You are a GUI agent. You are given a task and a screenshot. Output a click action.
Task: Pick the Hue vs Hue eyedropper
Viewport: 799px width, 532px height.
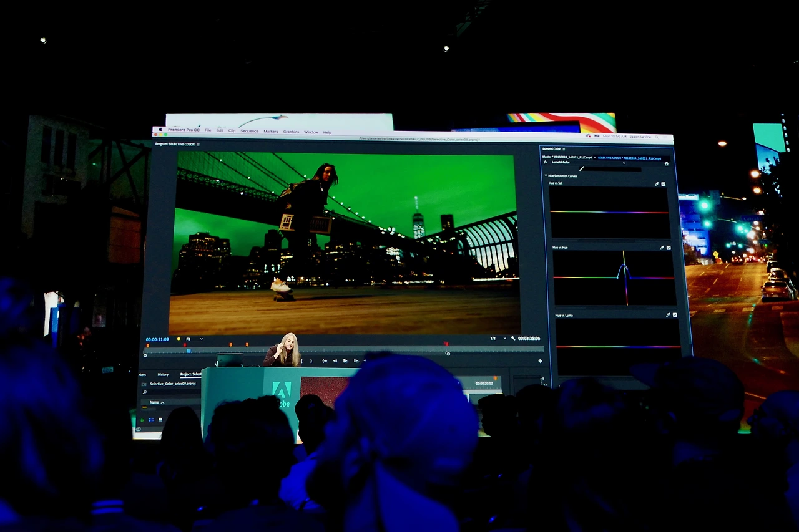662,248
